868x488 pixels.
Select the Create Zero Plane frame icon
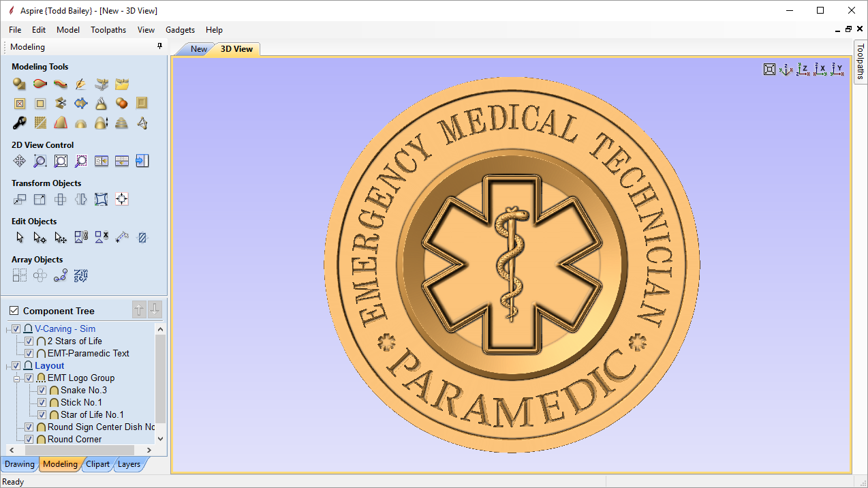(x=142, y=104)
